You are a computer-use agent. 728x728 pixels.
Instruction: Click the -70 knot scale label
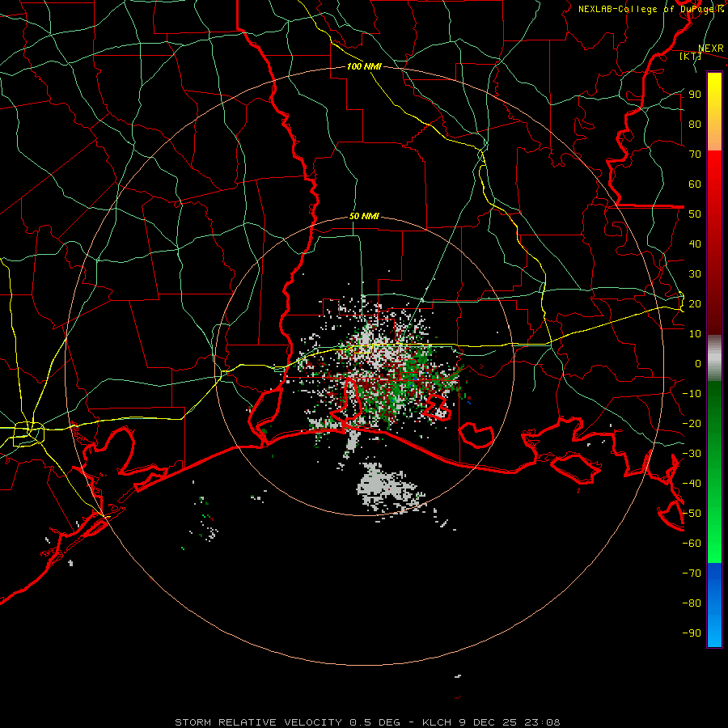692,574
